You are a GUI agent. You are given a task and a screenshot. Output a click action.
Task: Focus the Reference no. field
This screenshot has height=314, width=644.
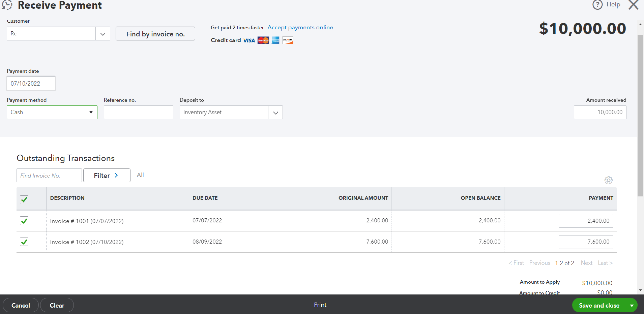click(x=139, y=113)
